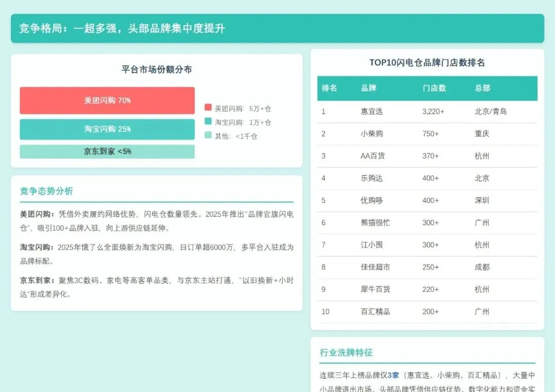Click the 品牌 column header
Image resolution: width=555 pixels, height=392 pixels.
click(x=368, y=88)
